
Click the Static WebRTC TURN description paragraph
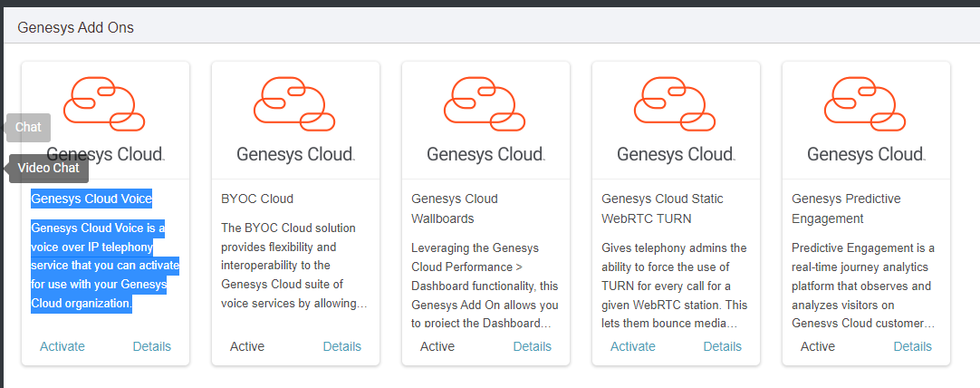click(x=675, y=286)
